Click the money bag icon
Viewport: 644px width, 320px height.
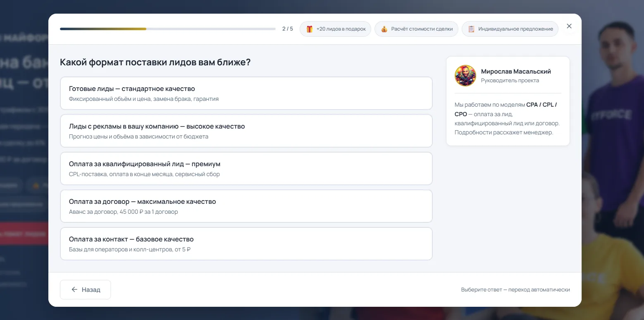(384, 29)
